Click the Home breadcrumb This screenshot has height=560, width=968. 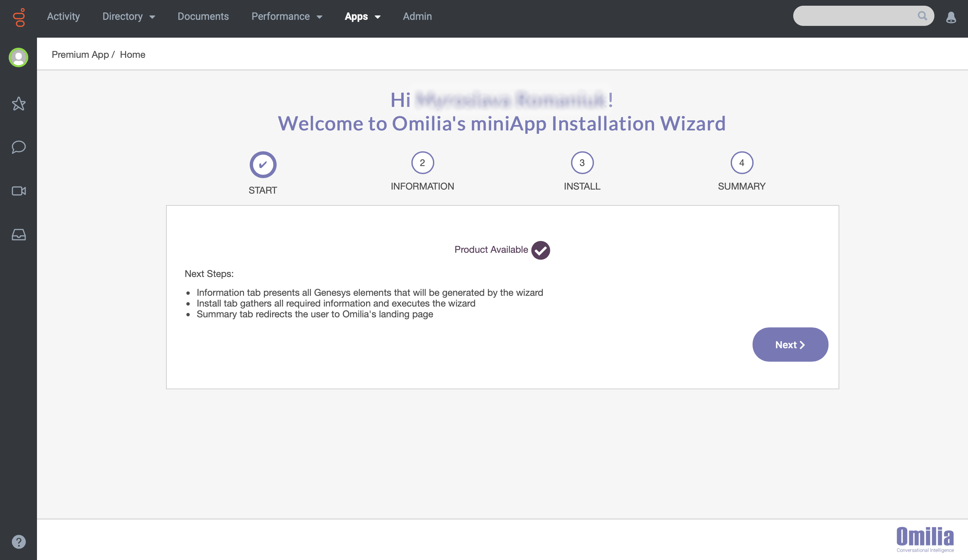click(x=132, y=54)
